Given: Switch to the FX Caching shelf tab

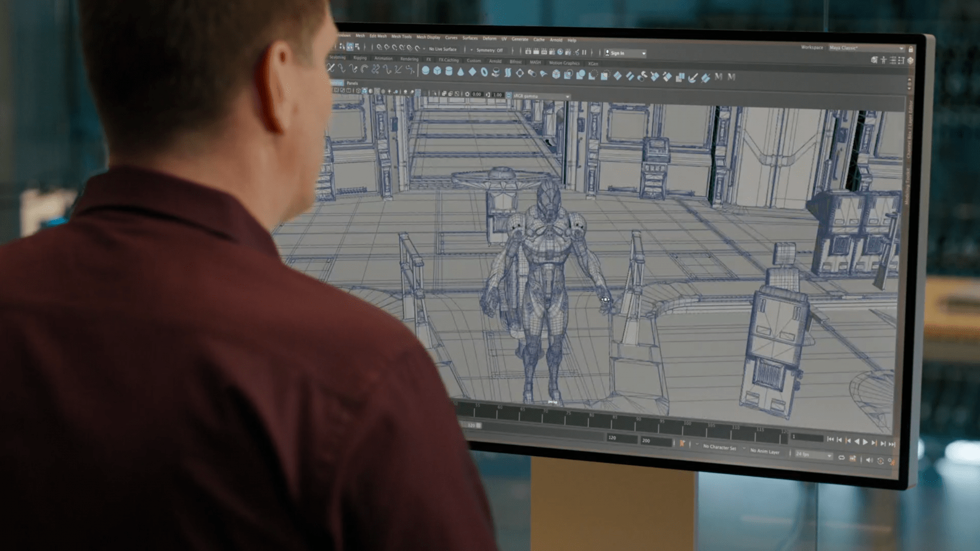Looking at the screenshot, I should coord(449,60).
